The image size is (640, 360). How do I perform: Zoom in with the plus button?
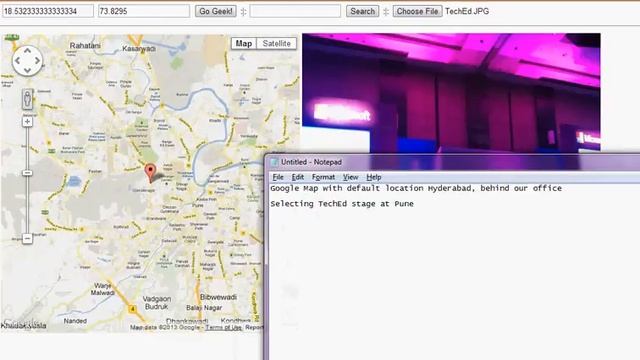[x=27, y=122]
